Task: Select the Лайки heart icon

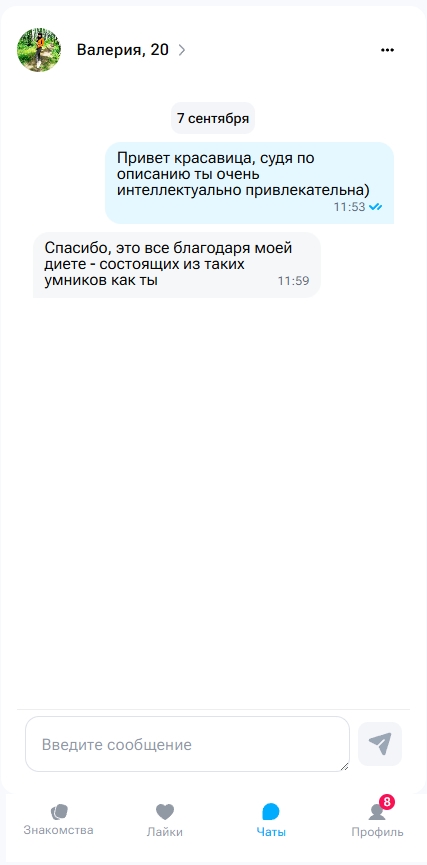Action: (x=164, y=812)
